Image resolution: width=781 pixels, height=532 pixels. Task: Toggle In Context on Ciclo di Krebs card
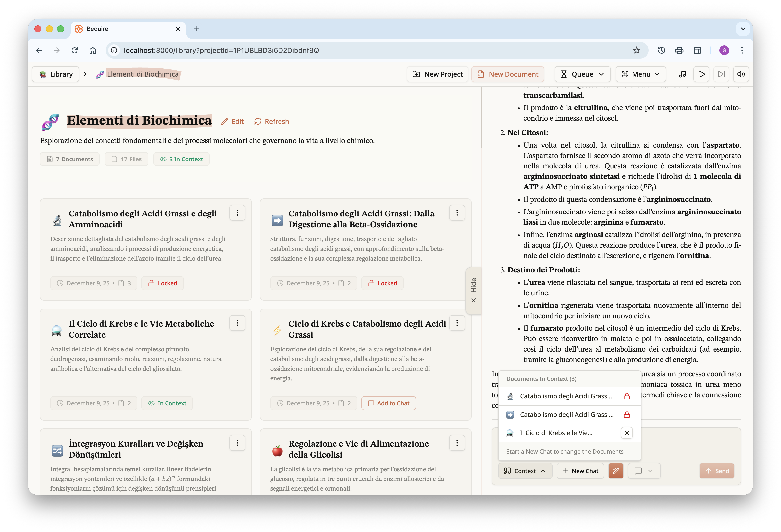167,403
